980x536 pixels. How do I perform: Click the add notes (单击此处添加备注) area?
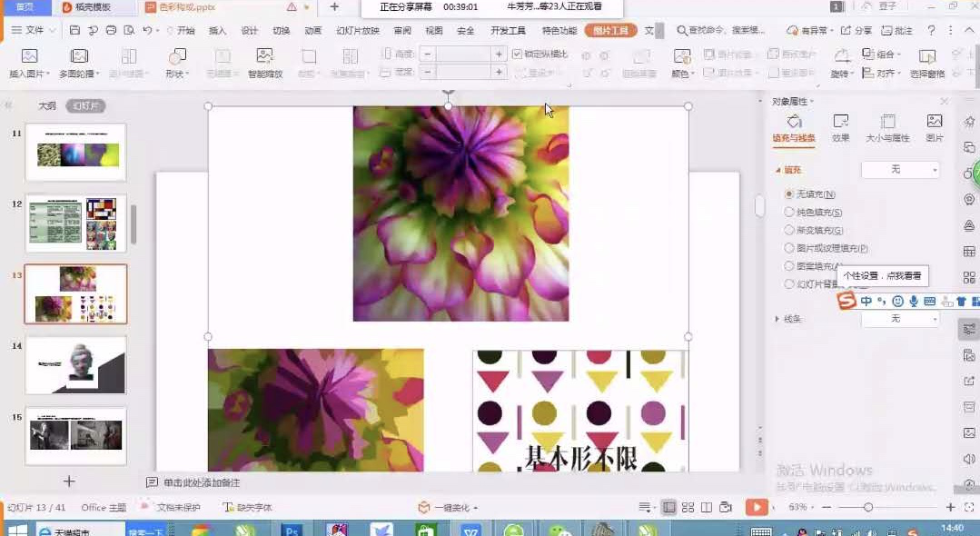pos(202,482)
